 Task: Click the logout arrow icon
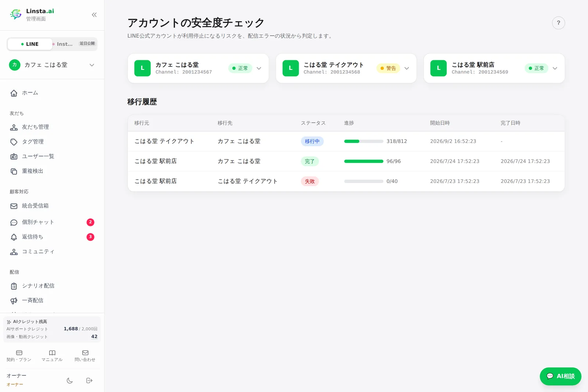(x=89, y=381)
